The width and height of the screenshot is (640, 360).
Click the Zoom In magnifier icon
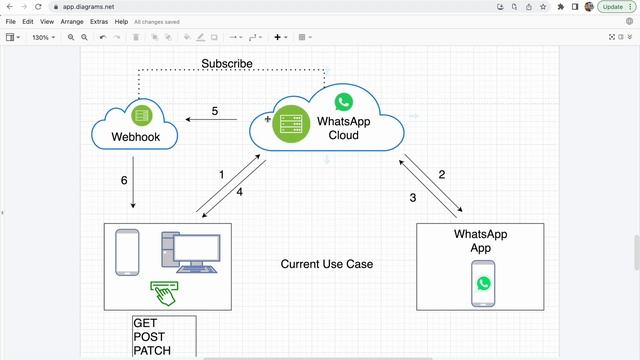click(71, 37)
